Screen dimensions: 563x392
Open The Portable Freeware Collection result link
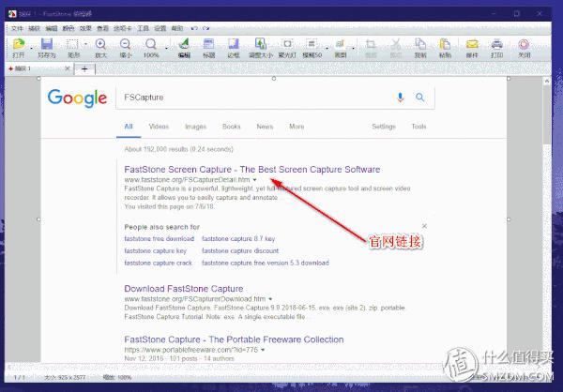(234, 339)
